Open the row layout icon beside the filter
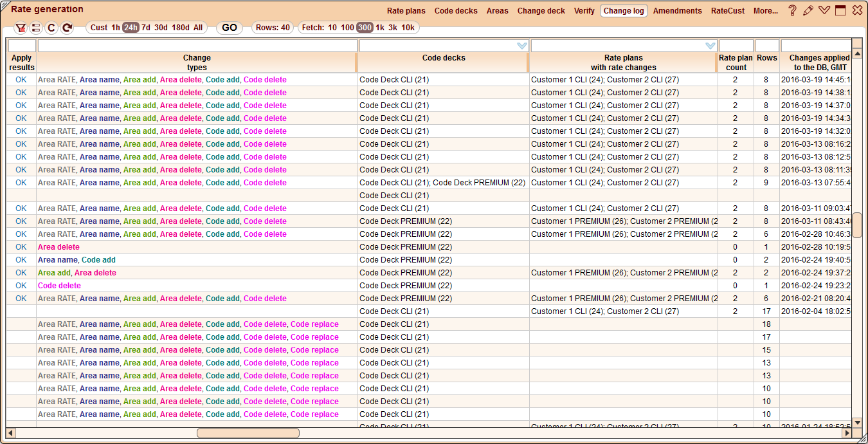Viewport: 868px width, 444px height. pos(37,27)
